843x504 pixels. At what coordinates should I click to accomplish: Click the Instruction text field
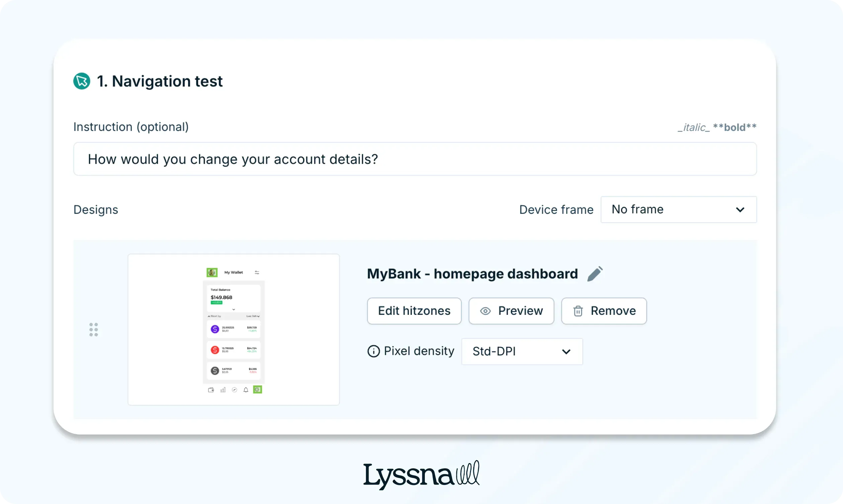point(415,159)
